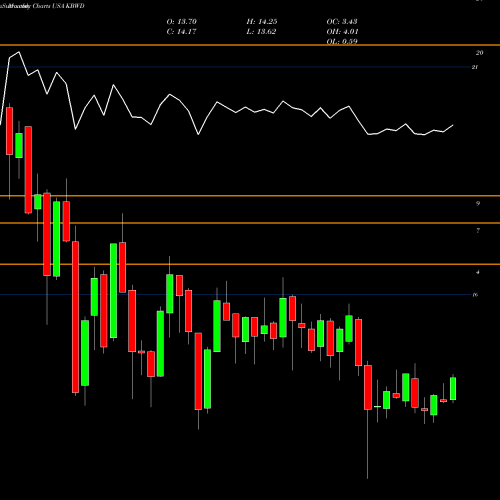Click the 'OC: 3.43' value
The width and height of the screenshot is (500, 500).
(342, 22)
